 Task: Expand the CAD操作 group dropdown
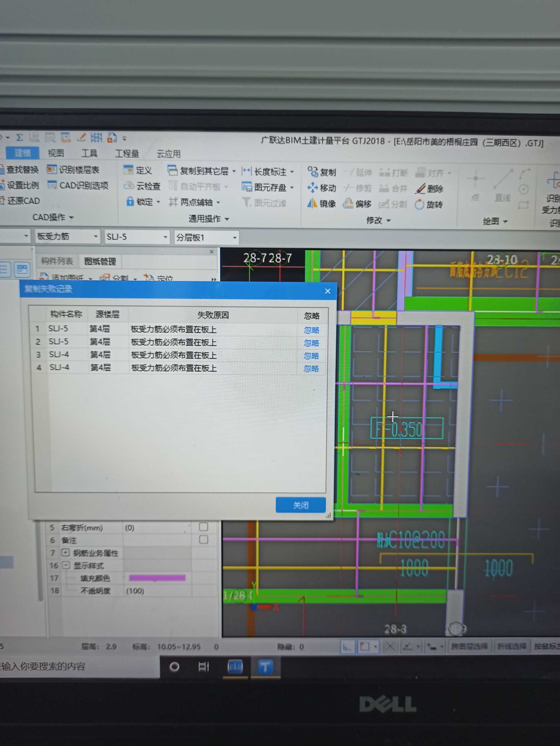[53, 217]
